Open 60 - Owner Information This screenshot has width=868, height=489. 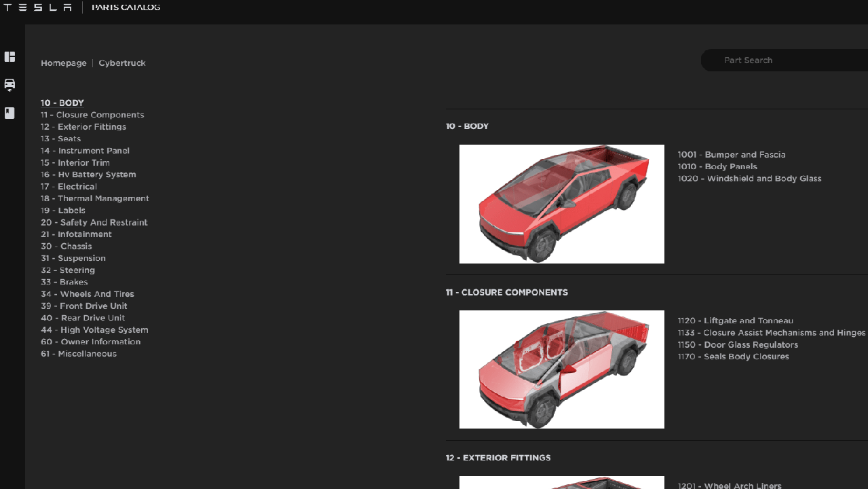point(91,342)
